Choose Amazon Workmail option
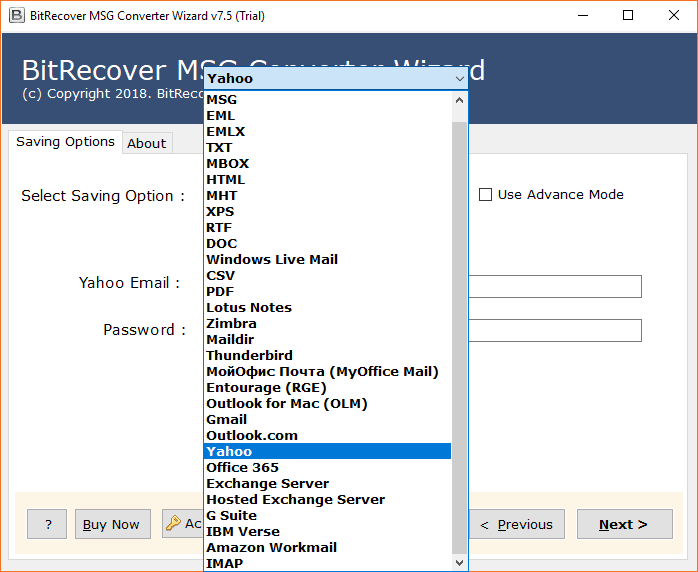Image resolution: width=698 pixels, height=572 pixels. point(327,548)
